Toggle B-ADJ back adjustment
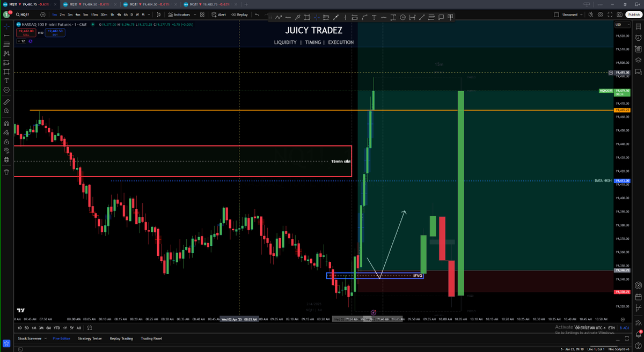 pos(624,328)
